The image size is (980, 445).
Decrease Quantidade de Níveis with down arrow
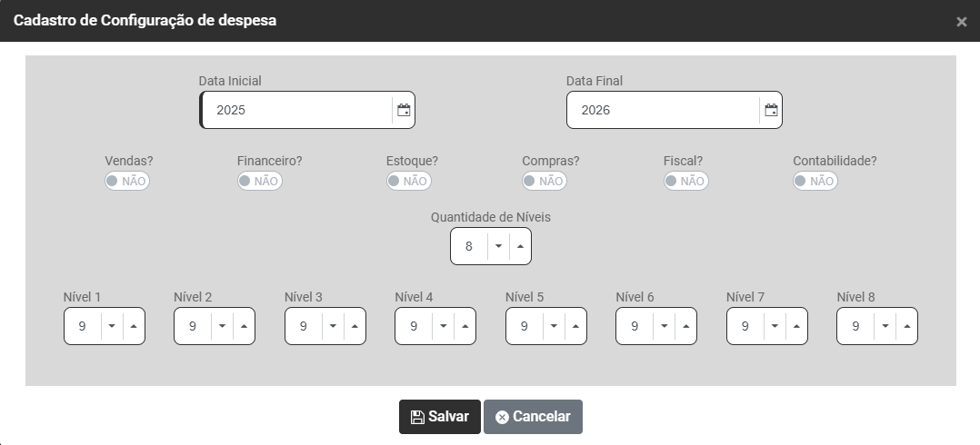(x=498, y=246)
